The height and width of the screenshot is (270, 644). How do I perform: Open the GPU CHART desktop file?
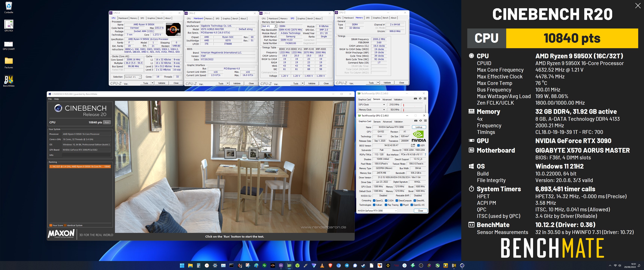9,46
